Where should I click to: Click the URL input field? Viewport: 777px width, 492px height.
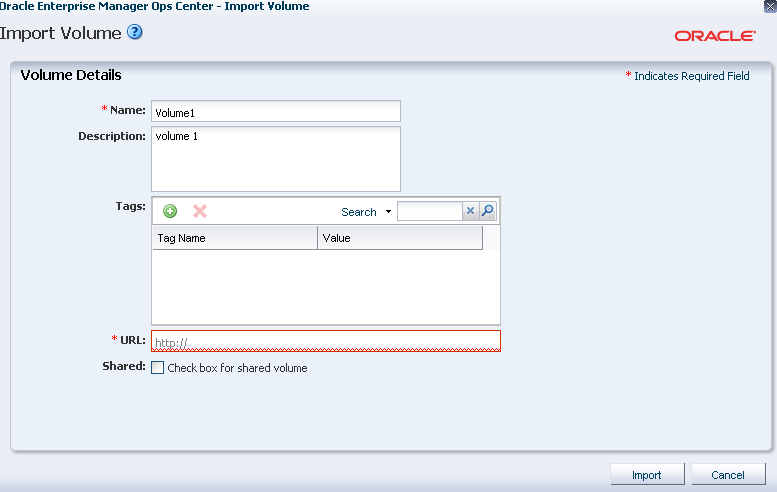point(326,341)
